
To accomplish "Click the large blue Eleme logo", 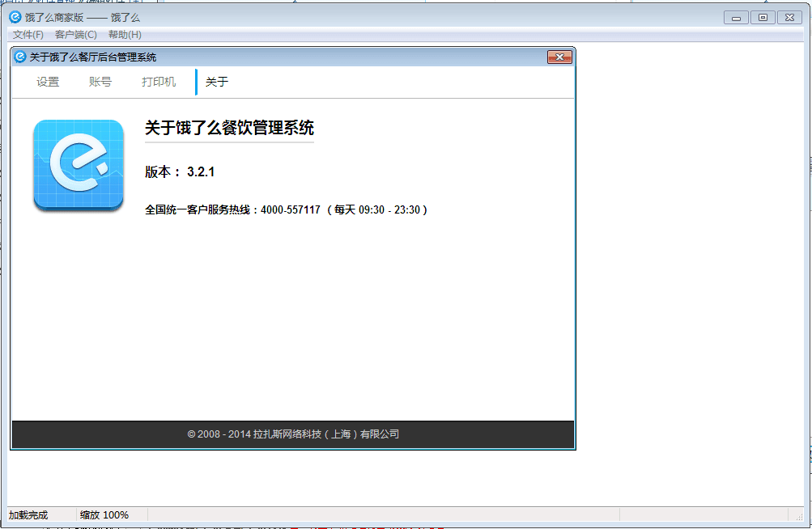I will (79, 165).
